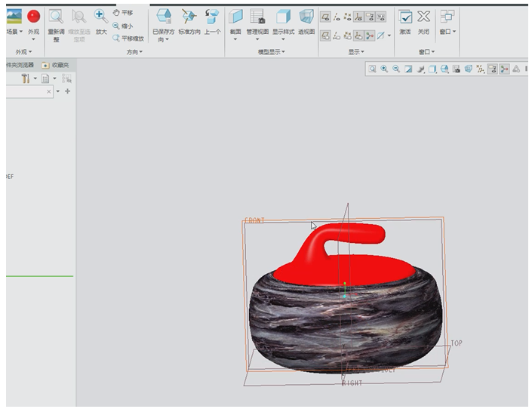The width and height of the screenshot is (532, 412).
Task: Switch to the 件夹浏览器 folder browser tab
Action: pyautogui.click(x=20, y=65)
